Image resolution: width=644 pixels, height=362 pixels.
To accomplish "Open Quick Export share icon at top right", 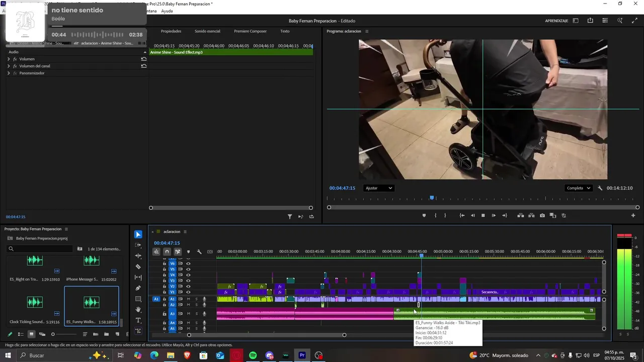I will click(x=590, y=21).
